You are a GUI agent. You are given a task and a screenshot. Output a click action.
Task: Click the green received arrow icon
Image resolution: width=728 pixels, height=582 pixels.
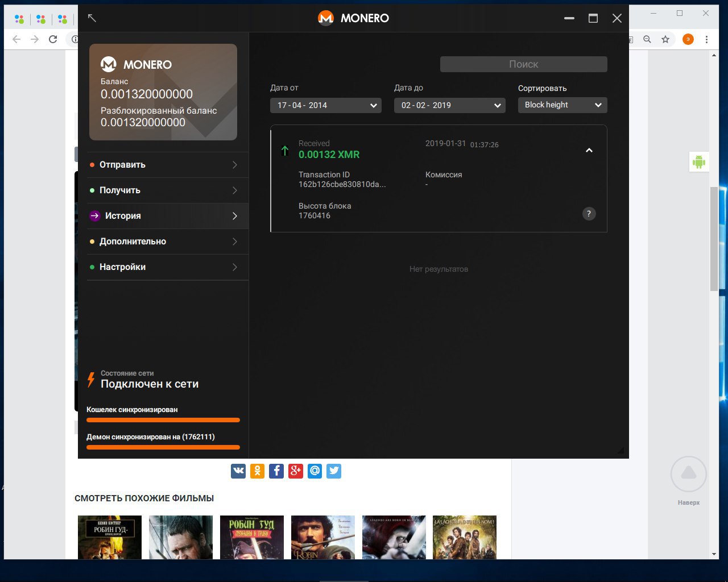pyautogui.click(x=285, y=151)
